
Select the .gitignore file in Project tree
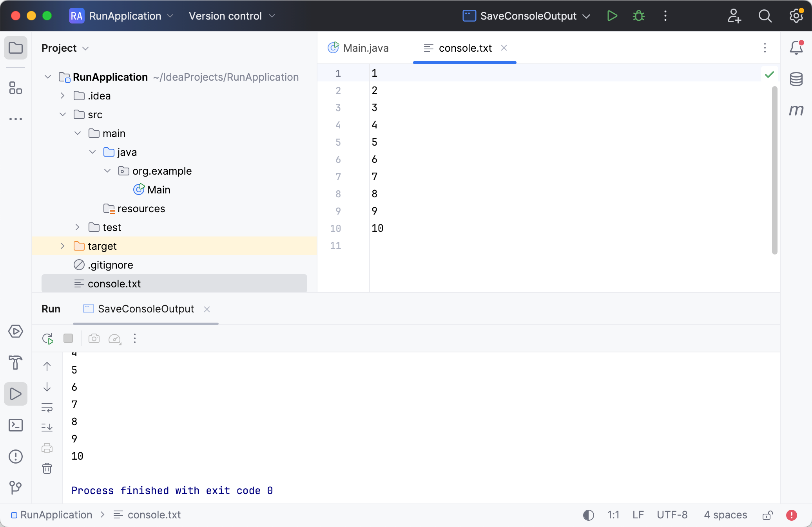[111, 265]
